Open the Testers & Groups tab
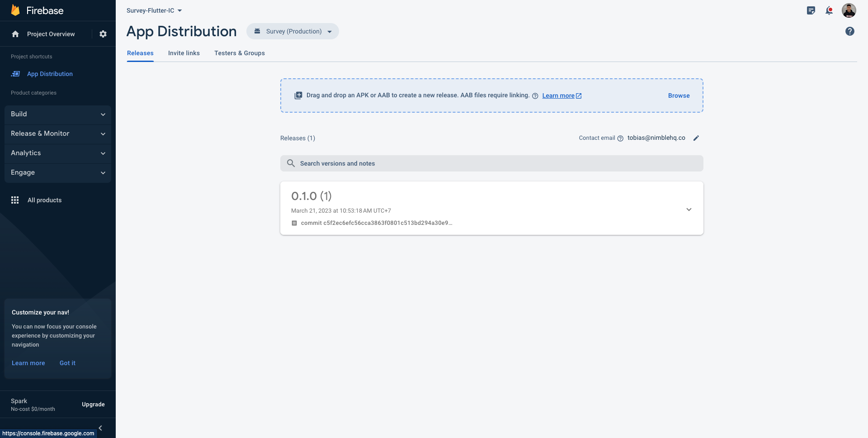Image resolution: width=868 pixels, height=438 pixels. tap(240, 53)
